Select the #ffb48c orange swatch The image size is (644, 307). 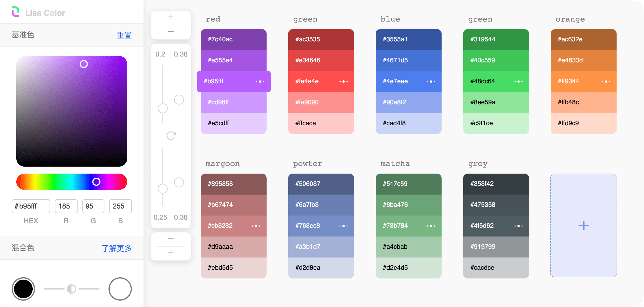tap(583, 102)
